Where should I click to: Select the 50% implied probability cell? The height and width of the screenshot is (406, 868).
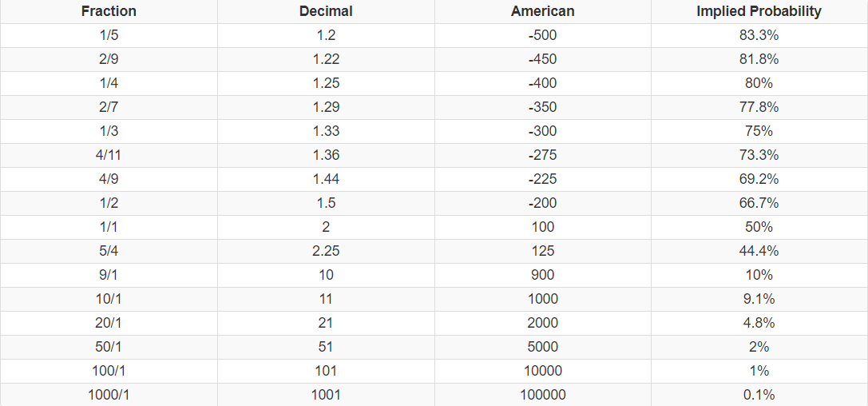pyautogui.click(x=759, y=227)
